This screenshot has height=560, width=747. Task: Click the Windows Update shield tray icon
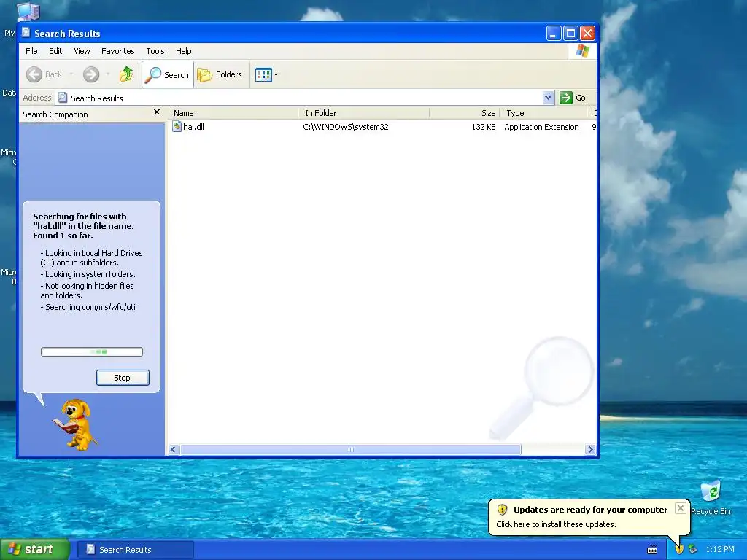(x=679, y=550)
